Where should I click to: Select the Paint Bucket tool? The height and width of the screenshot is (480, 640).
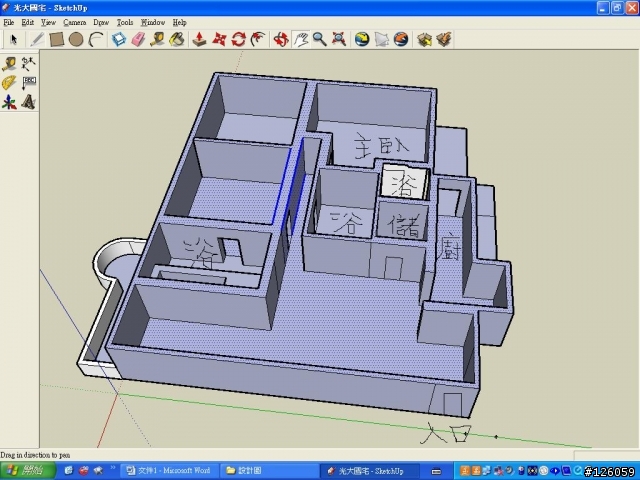(177, 40)
